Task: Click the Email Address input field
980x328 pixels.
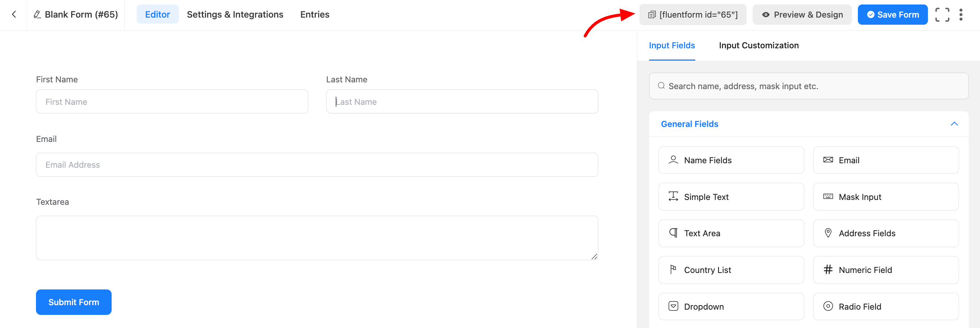Action: pyautogui.click(x=317, y=165)
